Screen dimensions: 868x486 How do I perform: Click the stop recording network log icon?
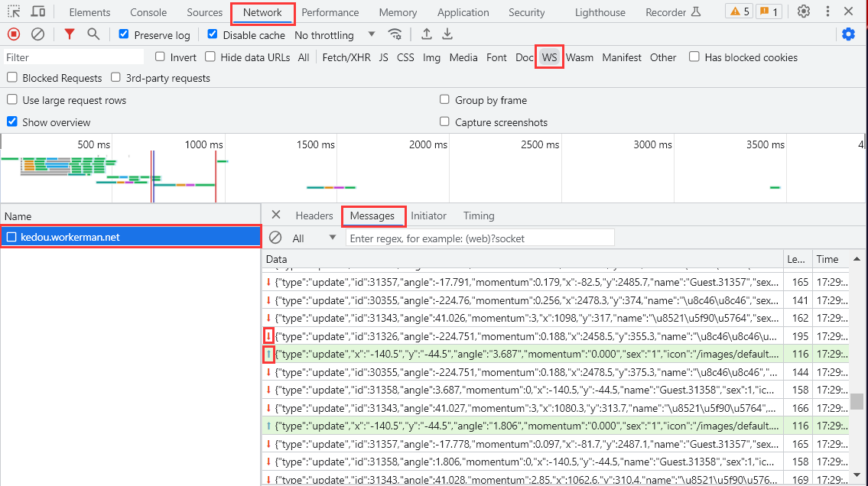[14, 34]
